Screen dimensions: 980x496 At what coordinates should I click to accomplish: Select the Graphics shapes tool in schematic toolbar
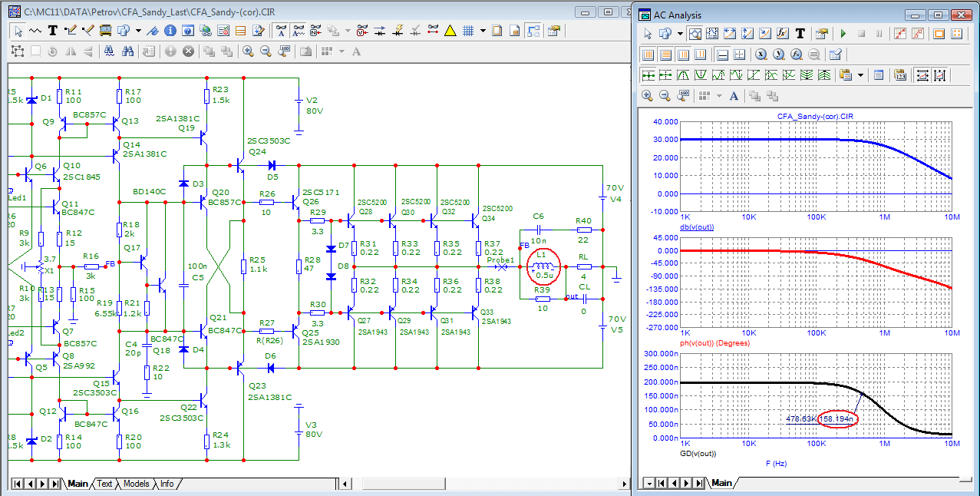[123, 31]
